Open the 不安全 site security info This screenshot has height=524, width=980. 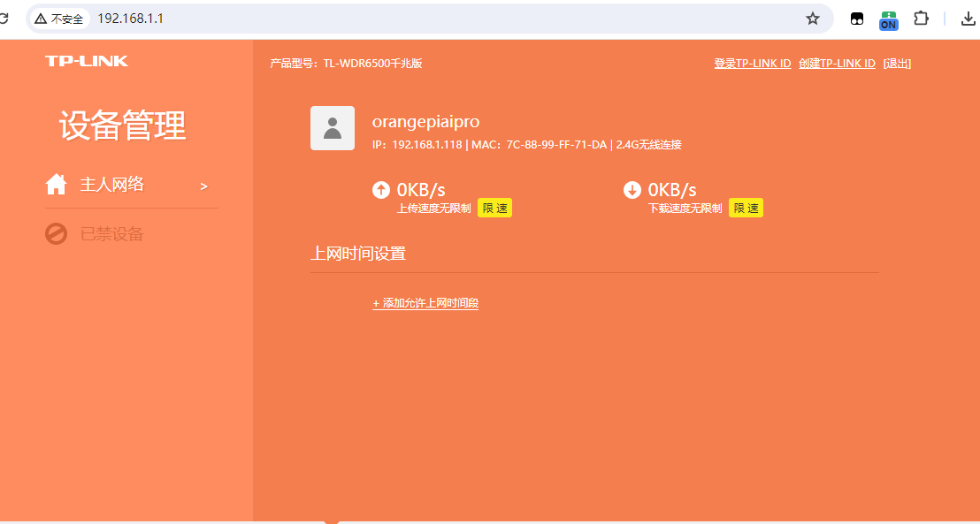(x=60, y=19)
